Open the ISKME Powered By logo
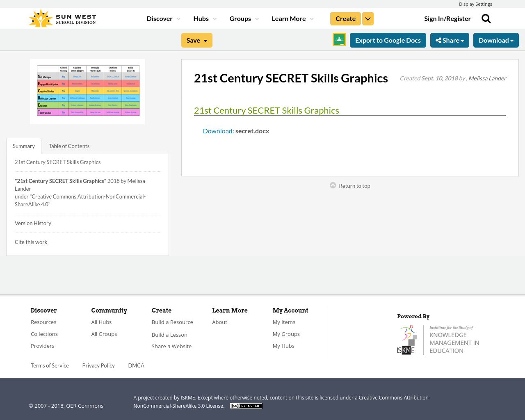Viewport: 525px width, 420px height. [x=438, y=339]
